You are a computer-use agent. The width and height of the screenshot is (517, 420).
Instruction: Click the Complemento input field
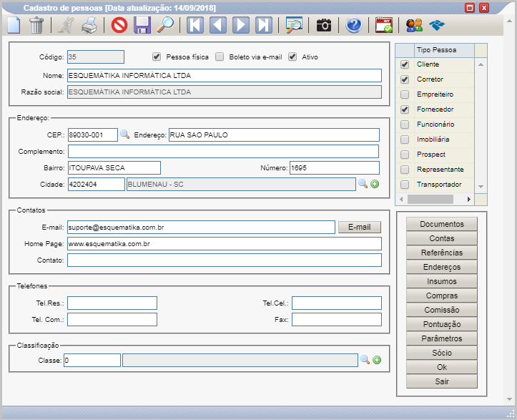223,152
